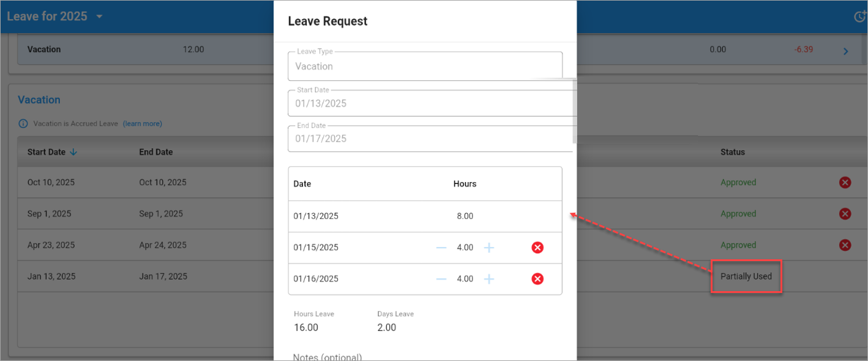868x361 pixels.
Task: Click the Vacation section heading
Action: (39, 100)
